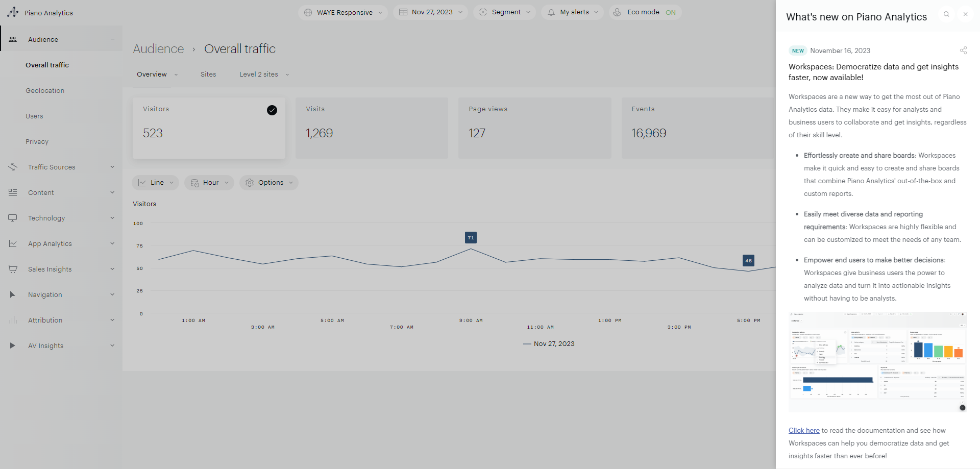
Task: Open the chart Options button
Action: click(269, 183)
